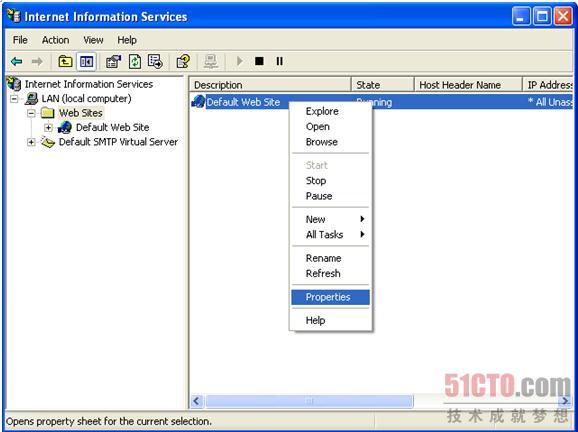The width and height of the screenshot is (578, 432).
Task: Open the Action menu
Action: [x=55, y=40]
